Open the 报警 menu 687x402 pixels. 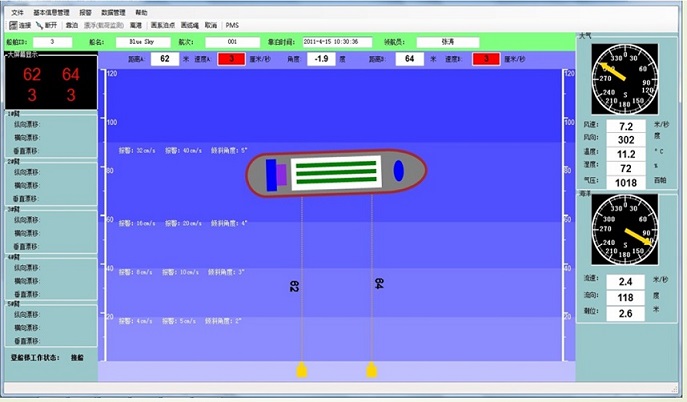tap(85, 11)
